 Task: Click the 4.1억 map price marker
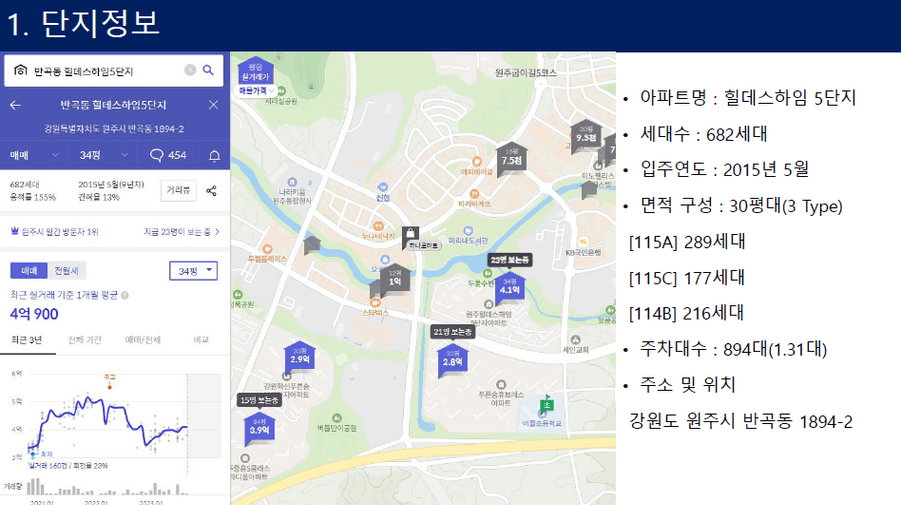[x=510, y=289]
